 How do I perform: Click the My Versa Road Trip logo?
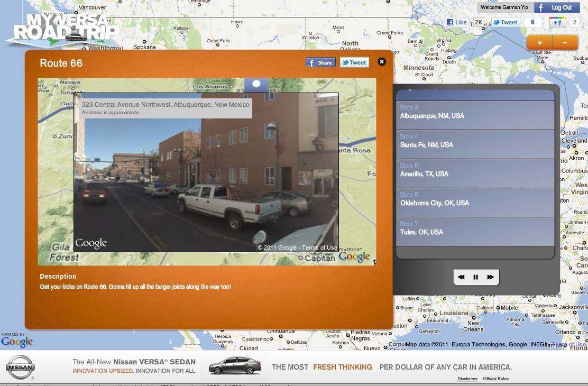(x=63, y=30)
